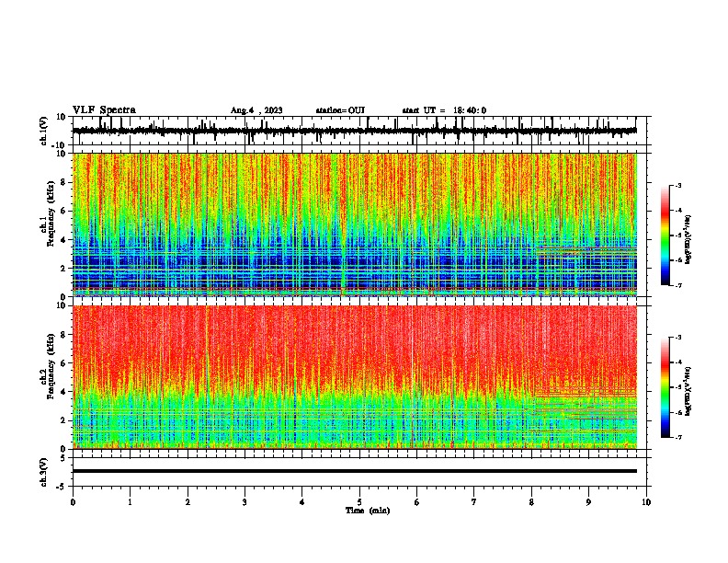Click the "ch.3(V)" axis label
This screenshot has width=728, height=563.
coord(44,472)
